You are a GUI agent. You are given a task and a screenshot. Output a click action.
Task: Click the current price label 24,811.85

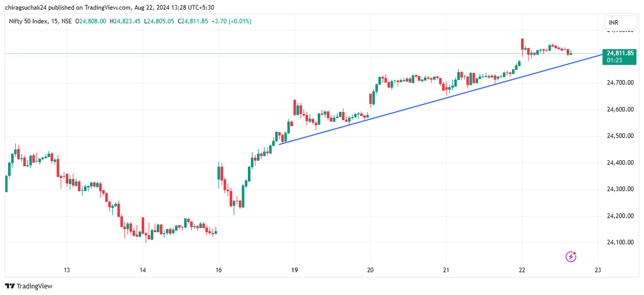click(619, 53)
